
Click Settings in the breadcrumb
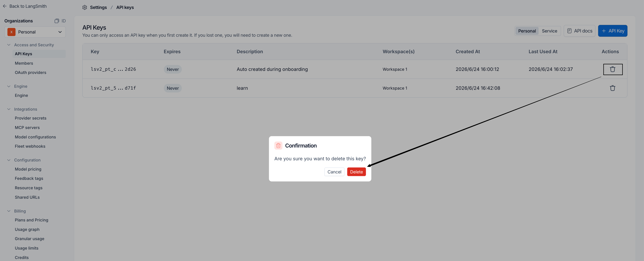pos(98,7)
